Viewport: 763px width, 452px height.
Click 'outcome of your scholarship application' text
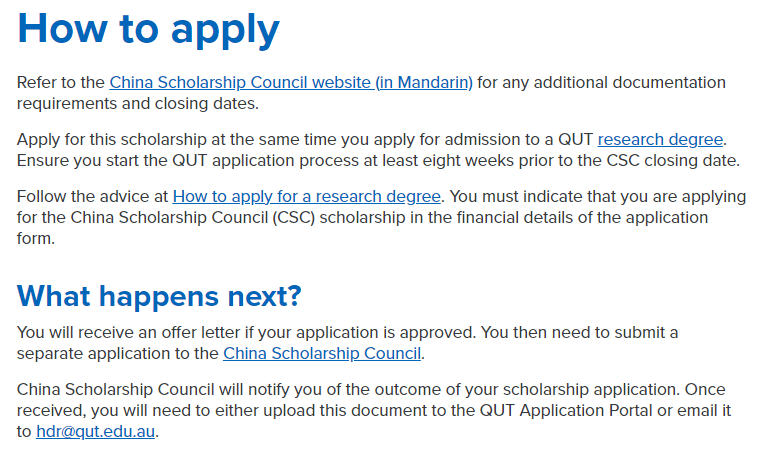coord(526,390)
